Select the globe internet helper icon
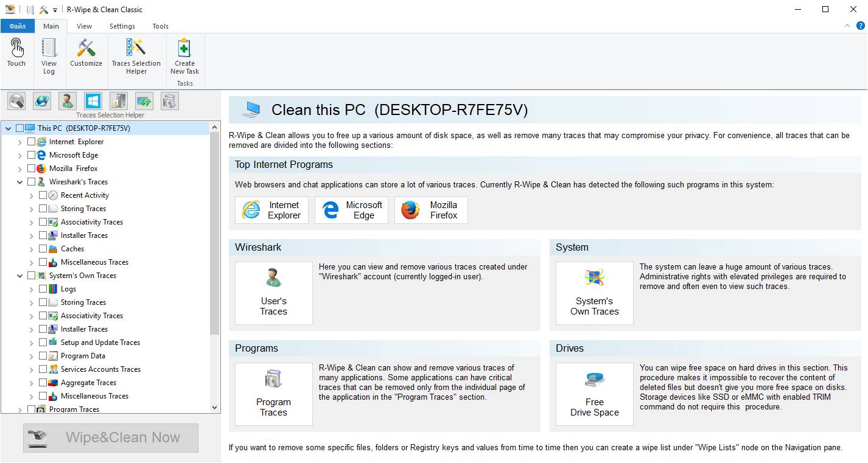This screenshot has width=868, height=463. tap(42, 101)
